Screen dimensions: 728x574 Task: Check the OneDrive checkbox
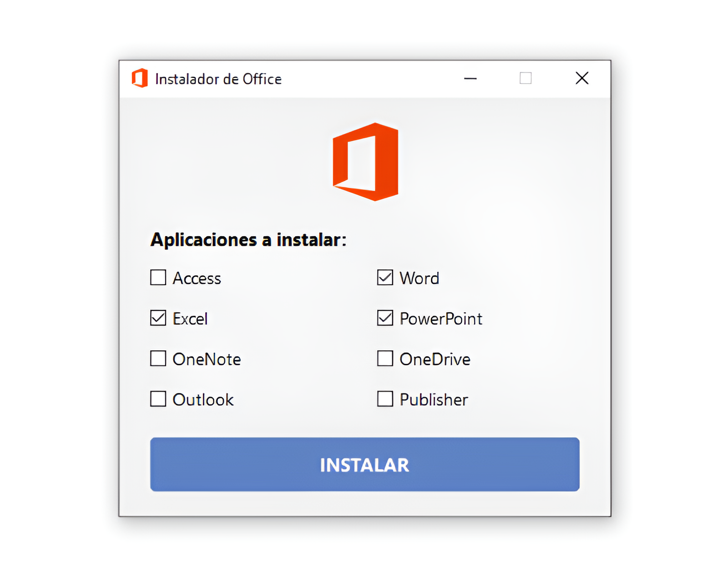(385, 358)
